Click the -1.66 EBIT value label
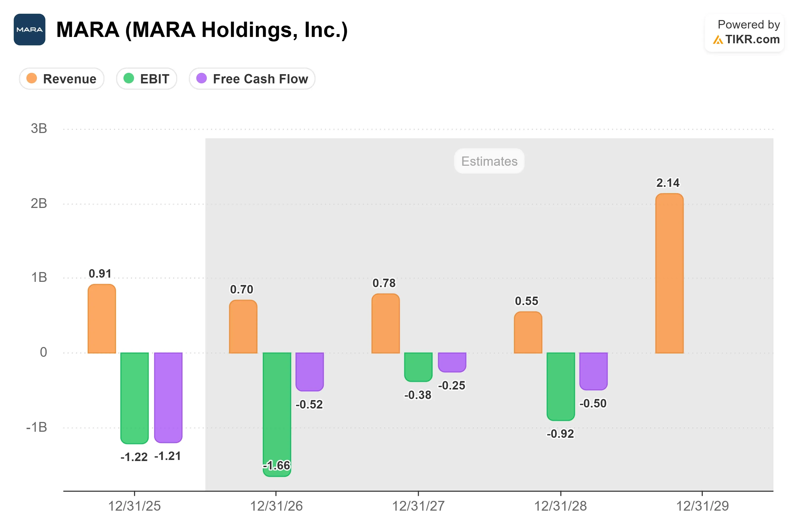Image resolution: width=798 pixels, height=532 pixels. [x=277, y=465]
